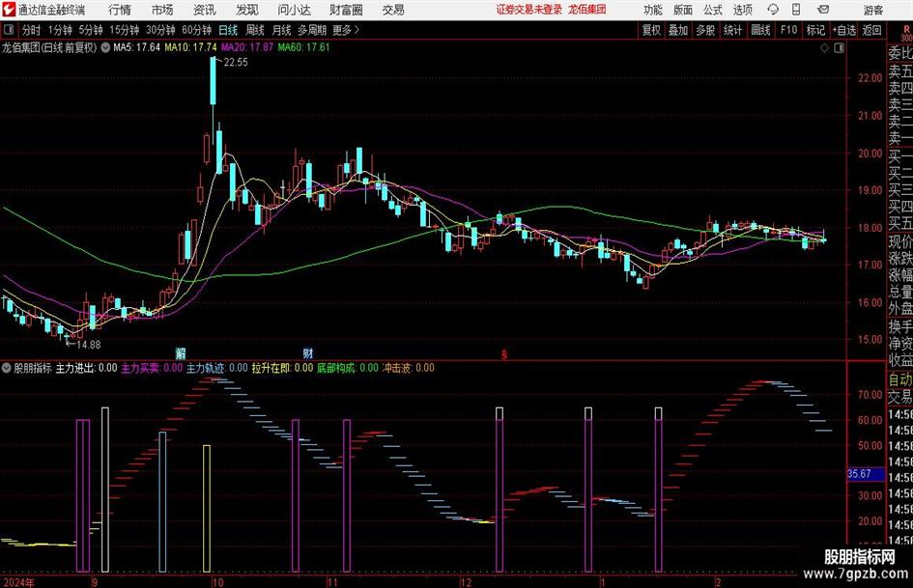Open the 资讯 menu
The image size is (913, 588).
205,10
